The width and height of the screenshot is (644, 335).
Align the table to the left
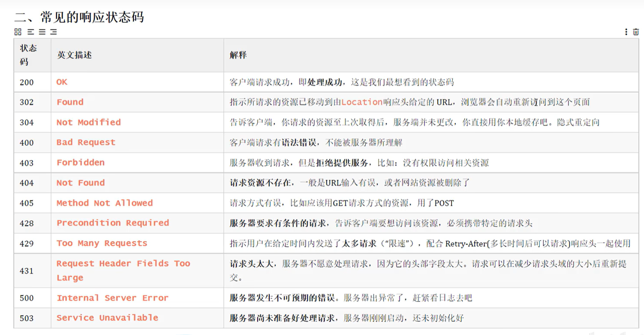click(31, 31)
